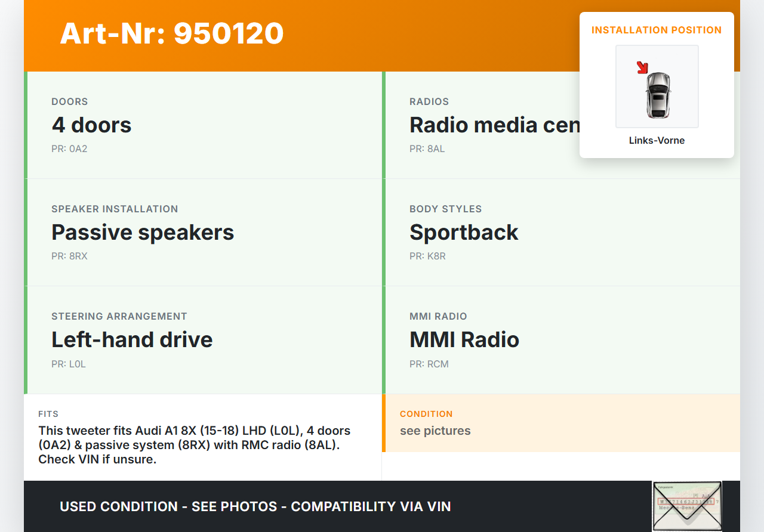Click the Links-Vorne position label
Image resolution: width=764 pixels, height=532 pixels.
tap(657, 141)
